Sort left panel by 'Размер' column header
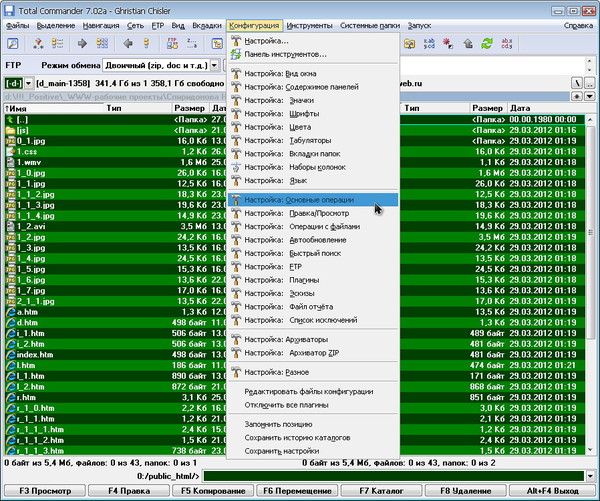 pos(190,108)
